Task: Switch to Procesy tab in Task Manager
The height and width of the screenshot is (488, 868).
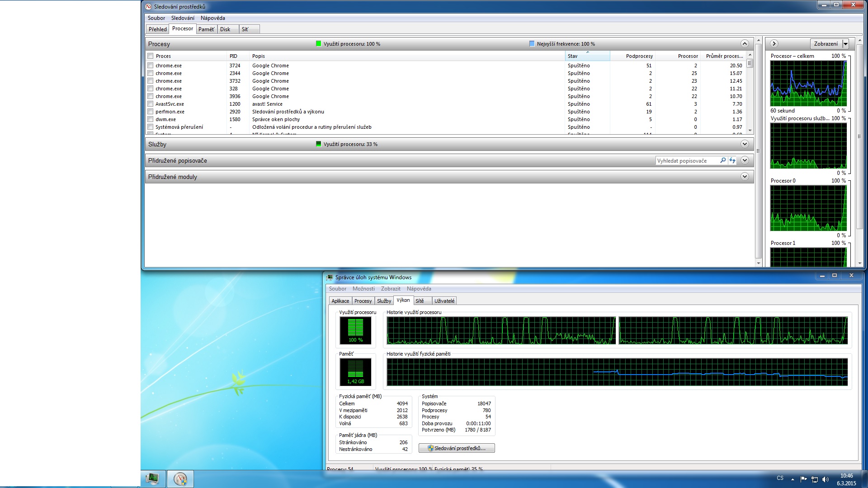Action: coord(363,301)
